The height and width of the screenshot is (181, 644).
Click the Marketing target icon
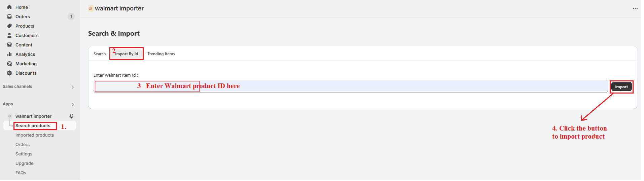[x=9, y=64]
